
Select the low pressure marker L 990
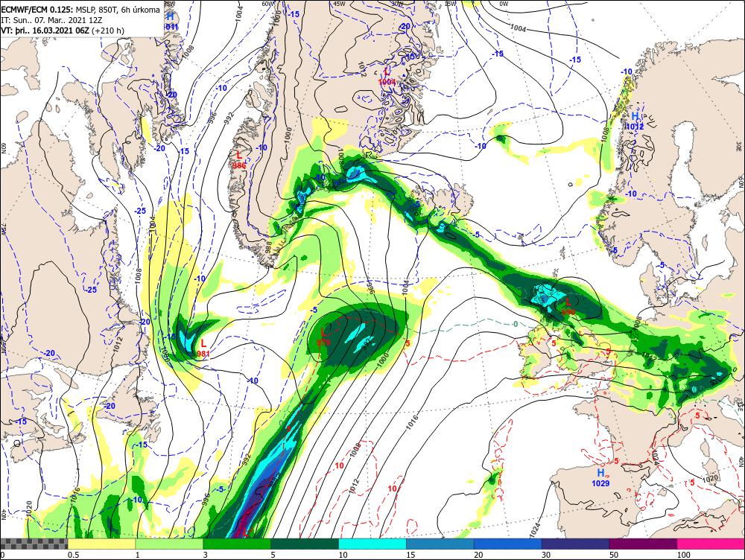[568, 306]
